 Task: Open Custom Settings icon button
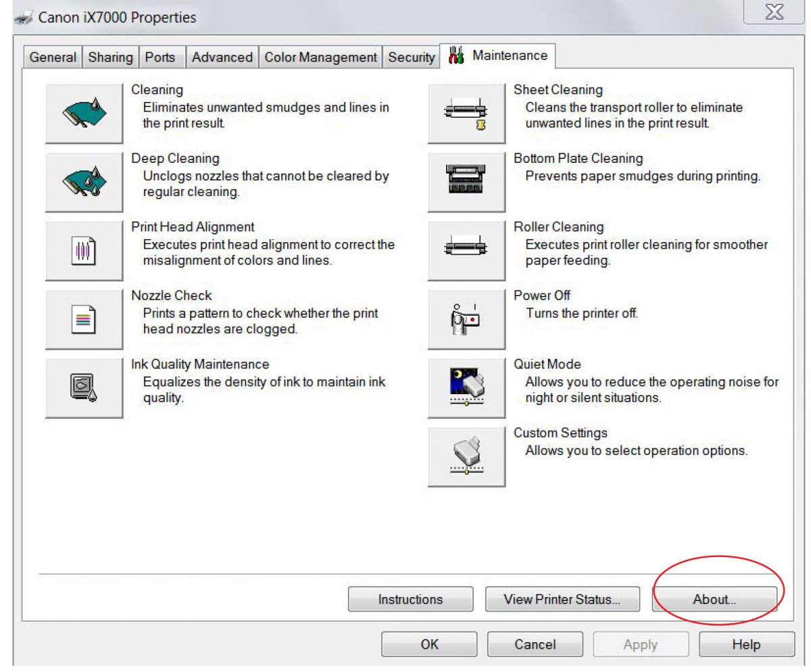[466, 457]
